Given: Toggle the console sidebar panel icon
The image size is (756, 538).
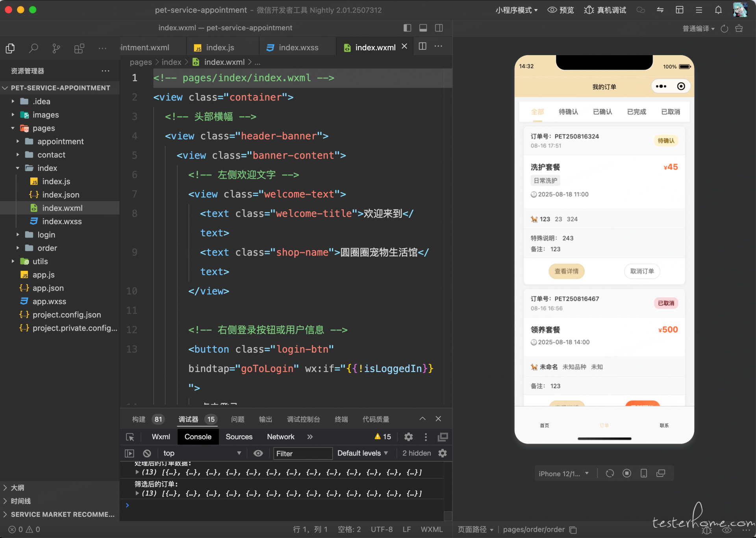Looking at the screenshot, I should (x=130, y=453).
